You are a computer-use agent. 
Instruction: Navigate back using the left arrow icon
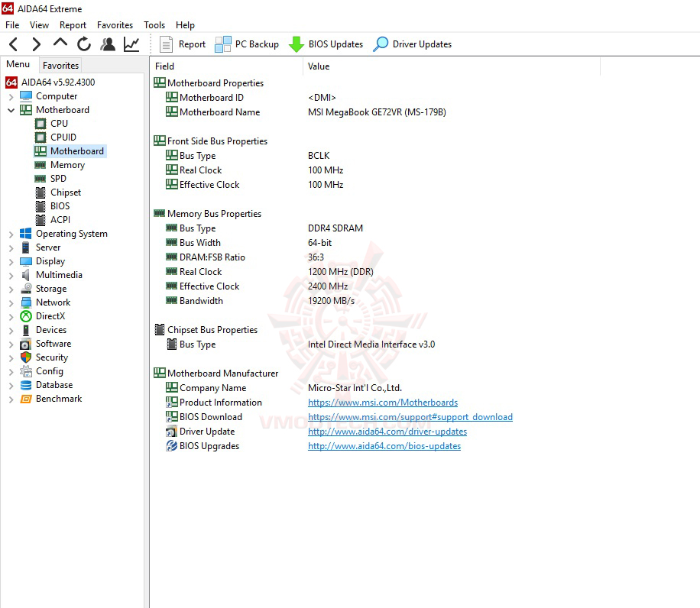pos(12,44)
